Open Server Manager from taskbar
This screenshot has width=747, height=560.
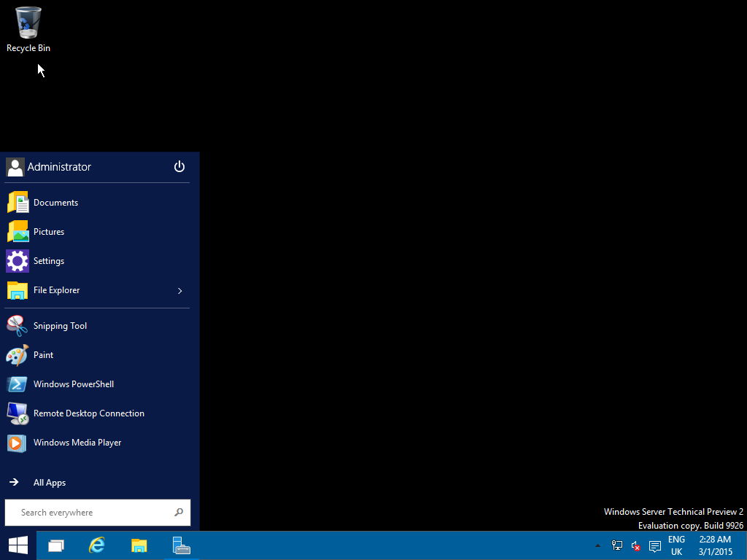pyautogui.click(x=181, y=545)
